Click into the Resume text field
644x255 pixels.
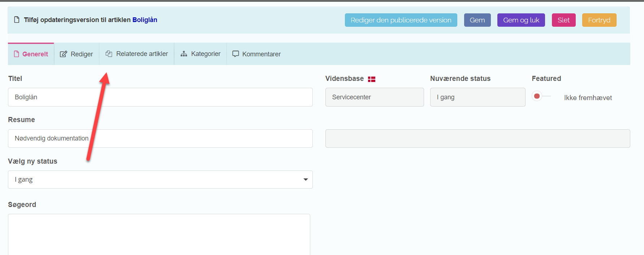point(160,138)
